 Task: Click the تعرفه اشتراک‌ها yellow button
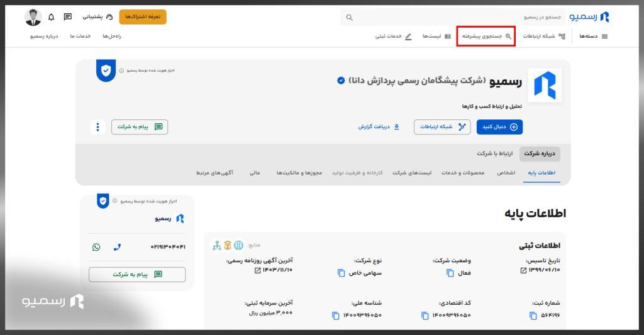[143, 17]
